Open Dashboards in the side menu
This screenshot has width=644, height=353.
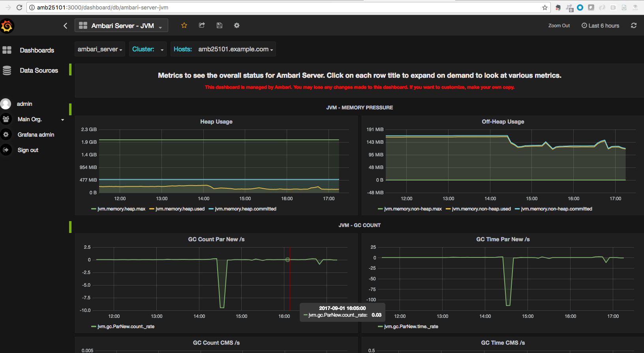click(x=37, y=50)
